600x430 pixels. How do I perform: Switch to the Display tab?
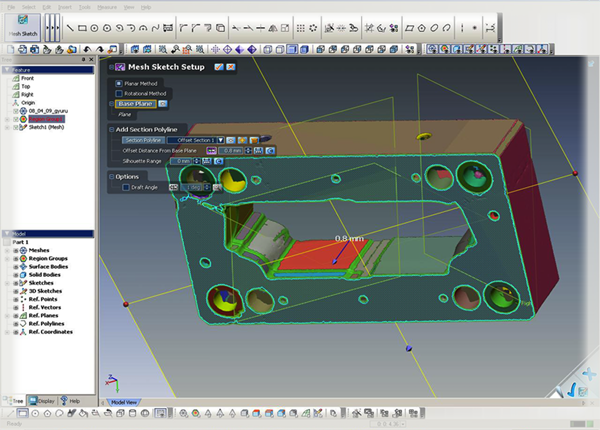point(41,400)
